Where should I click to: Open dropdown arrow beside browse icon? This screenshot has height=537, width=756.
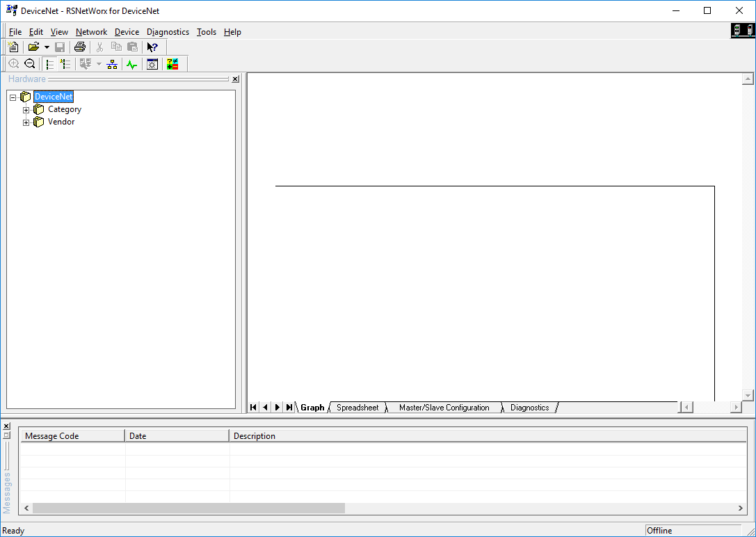(x=99, y=63)
